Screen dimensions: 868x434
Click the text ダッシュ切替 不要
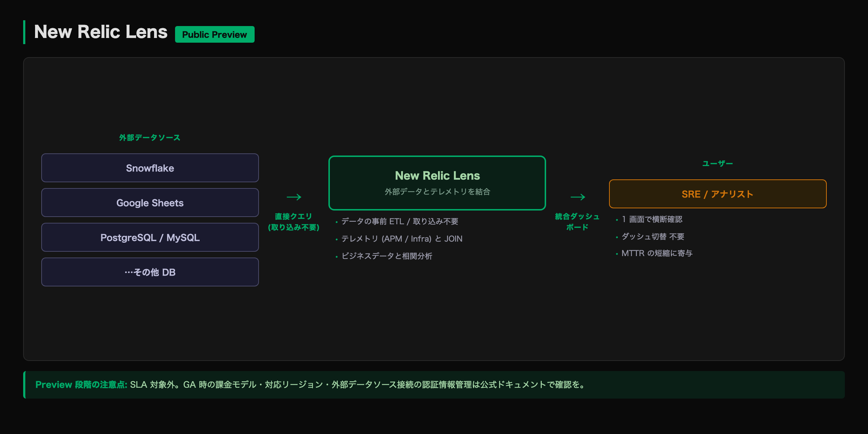click(x=653, y=237)
